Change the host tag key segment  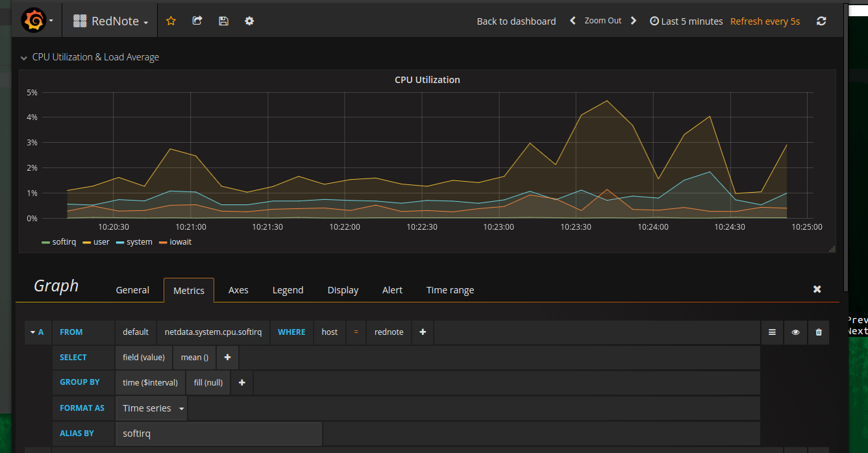[x=330, y=332]
